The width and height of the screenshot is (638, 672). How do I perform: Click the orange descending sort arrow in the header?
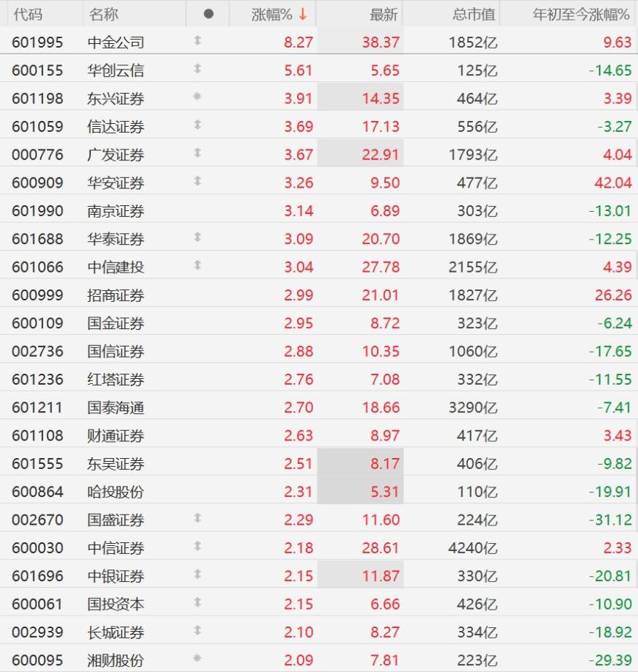click(x=303, y=14)
